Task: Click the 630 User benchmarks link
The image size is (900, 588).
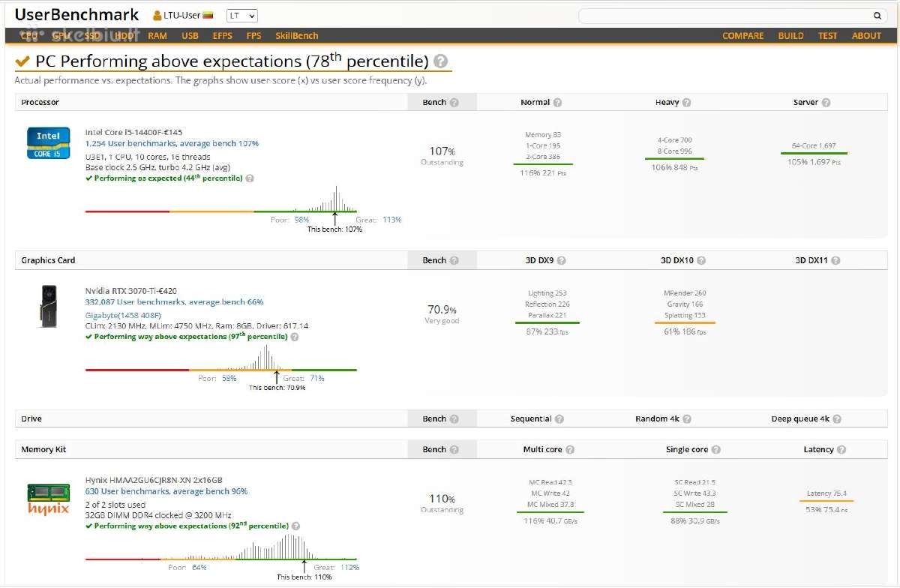Action: 166,491
